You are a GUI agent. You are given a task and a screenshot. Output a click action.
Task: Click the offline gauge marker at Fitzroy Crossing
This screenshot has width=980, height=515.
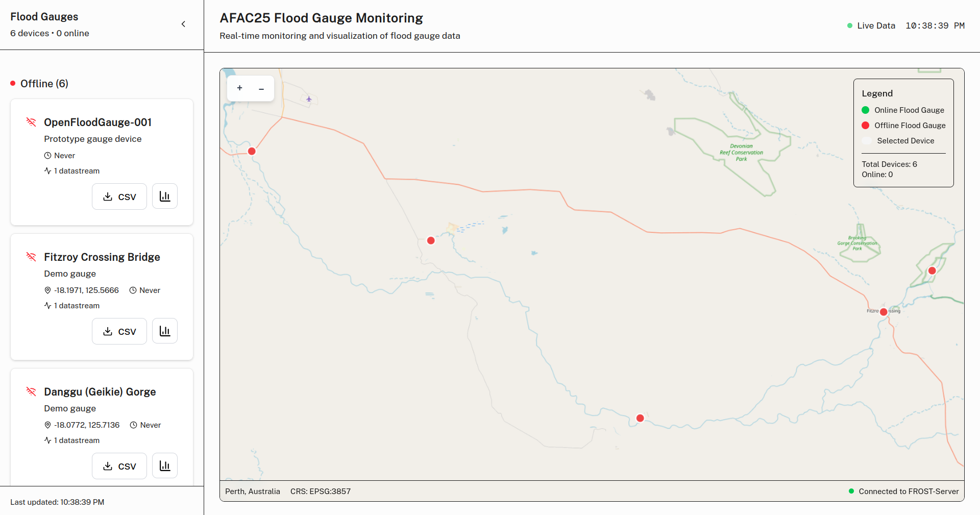pos(884,312)
